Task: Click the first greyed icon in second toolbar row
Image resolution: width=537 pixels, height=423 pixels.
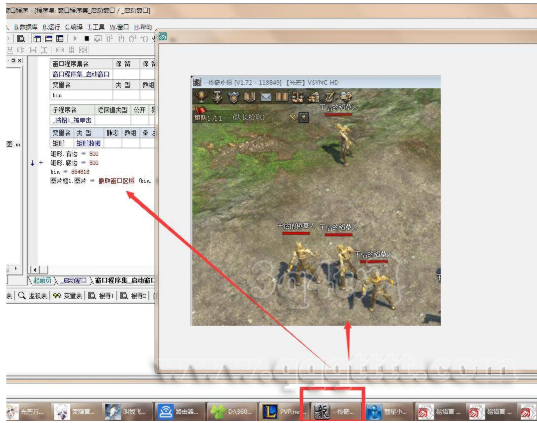Action: click(x=10, y=50)
